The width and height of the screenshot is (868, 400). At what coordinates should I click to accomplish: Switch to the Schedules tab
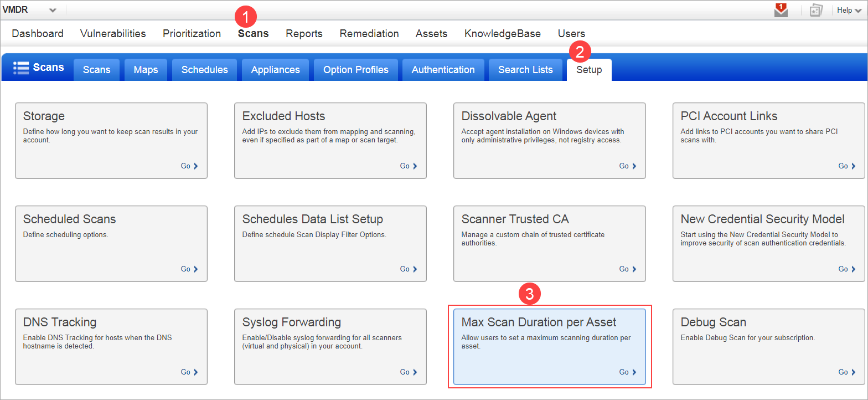click(204, 70)
